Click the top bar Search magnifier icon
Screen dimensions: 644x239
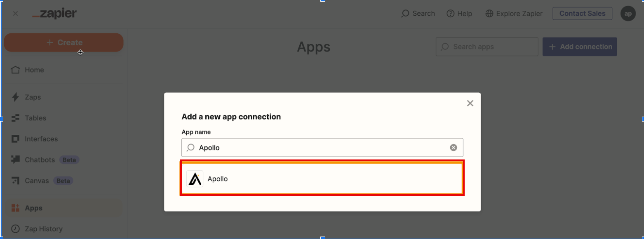pyautogui.click(x=405, y=14)
